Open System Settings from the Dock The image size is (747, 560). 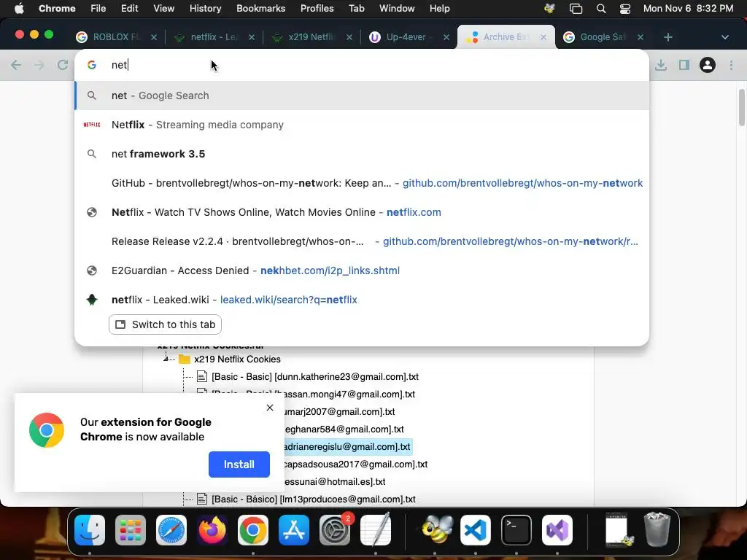click(x=334, y=530)
